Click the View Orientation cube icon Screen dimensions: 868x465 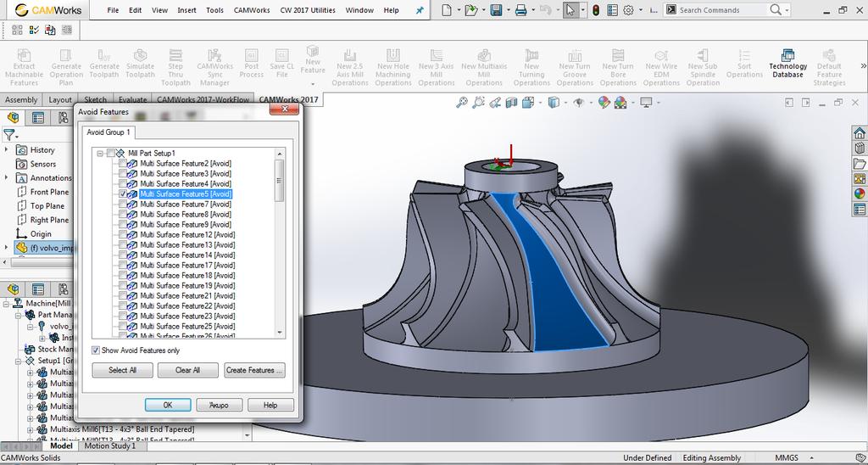527,103
